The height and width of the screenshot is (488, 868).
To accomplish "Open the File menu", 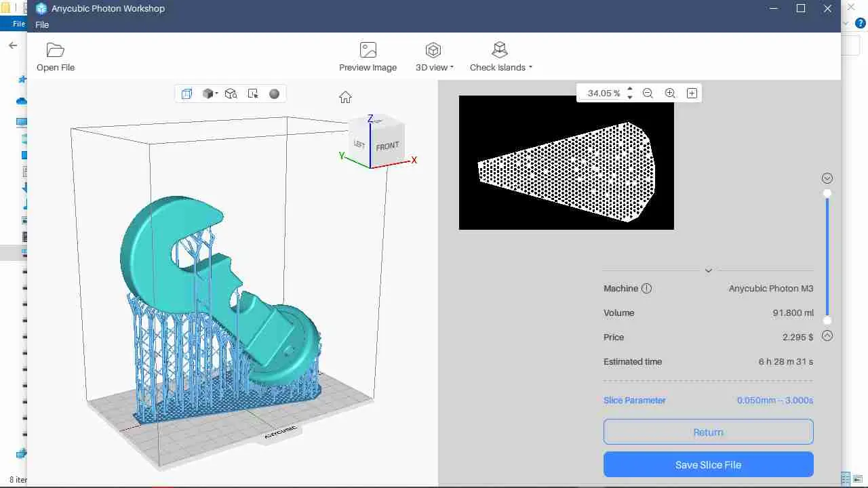I will click(42, 24).
